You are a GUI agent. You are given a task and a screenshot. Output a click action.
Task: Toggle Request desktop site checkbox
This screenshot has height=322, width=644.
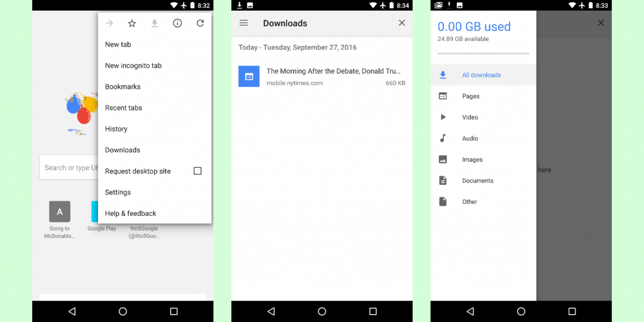(x=197, y=171)
